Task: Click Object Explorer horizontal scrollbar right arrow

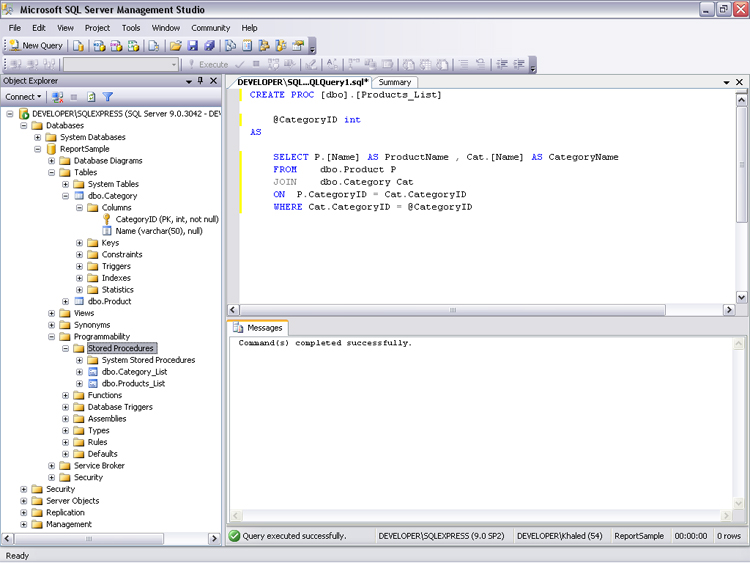Action: tap(214, 539)
